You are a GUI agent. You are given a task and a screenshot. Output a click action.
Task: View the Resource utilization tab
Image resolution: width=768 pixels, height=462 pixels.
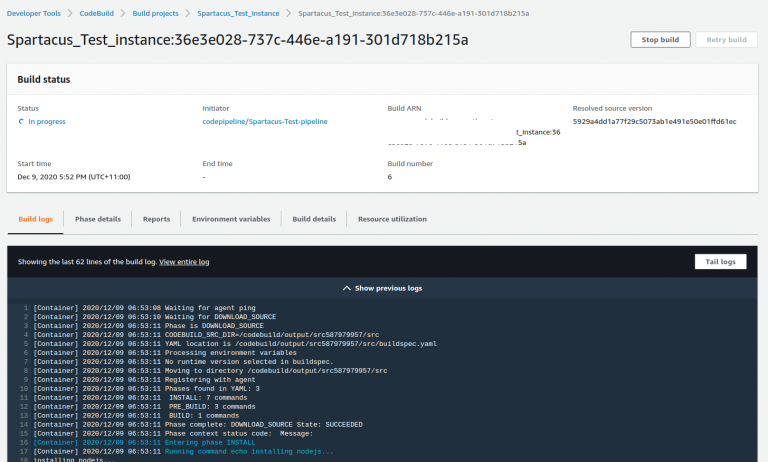coord(392,219)
